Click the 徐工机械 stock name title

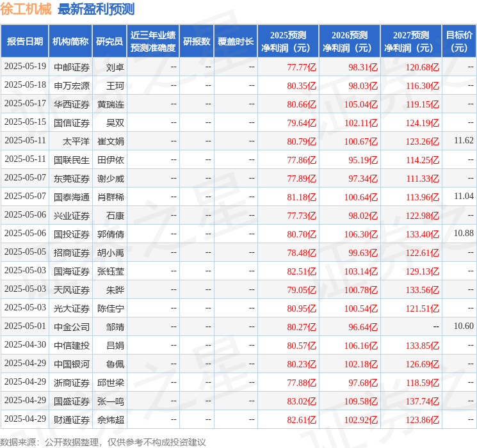pyautogui.click(x=26, y=9)
